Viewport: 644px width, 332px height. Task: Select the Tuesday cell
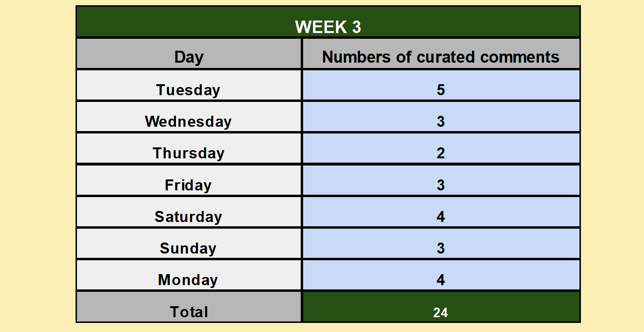pyautogui.click(x=189, y=85)
